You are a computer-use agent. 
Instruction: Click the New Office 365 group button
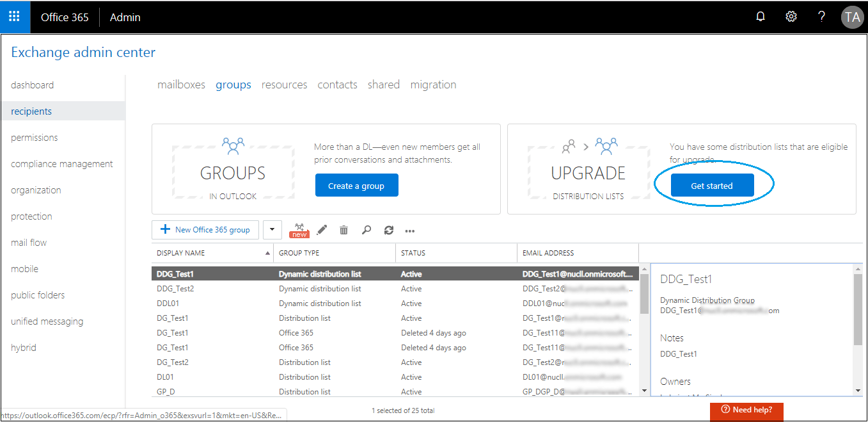point(205,230)
